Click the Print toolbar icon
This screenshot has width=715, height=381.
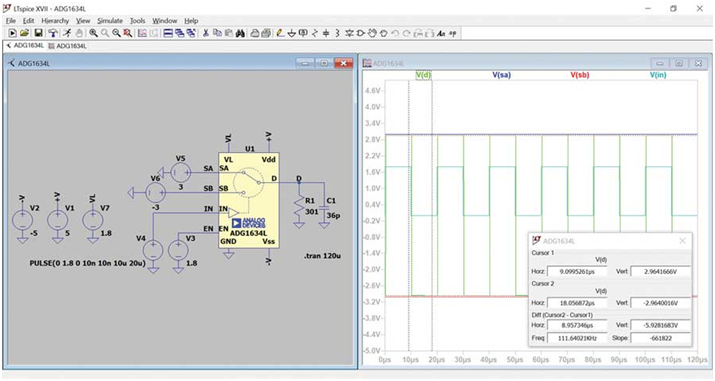point(255,33)
